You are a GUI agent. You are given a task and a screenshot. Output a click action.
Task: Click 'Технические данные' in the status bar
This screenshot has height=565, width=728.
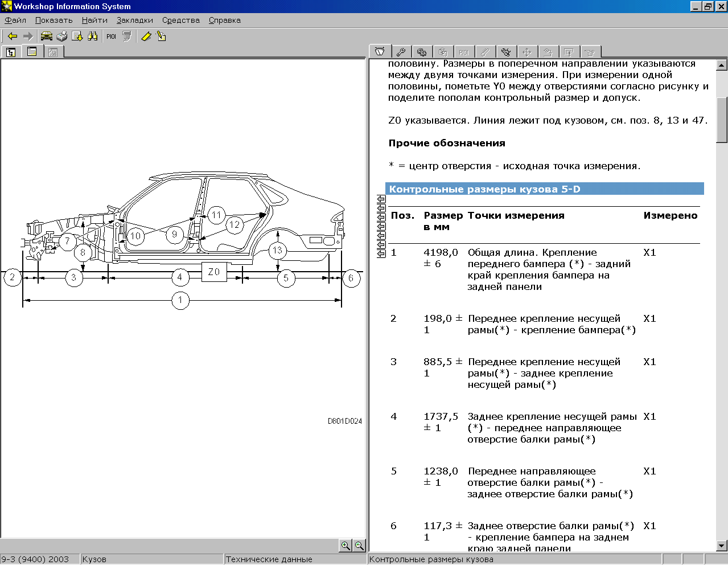click(269, 559)
